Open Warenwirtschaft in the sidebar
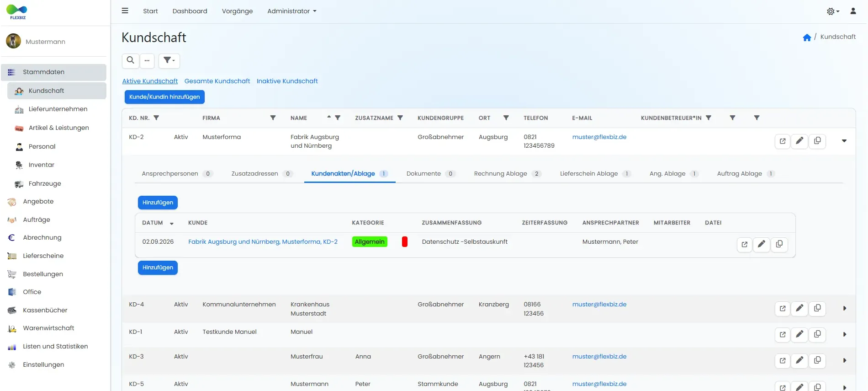868x391 pixels. click(x=53, y=328)
